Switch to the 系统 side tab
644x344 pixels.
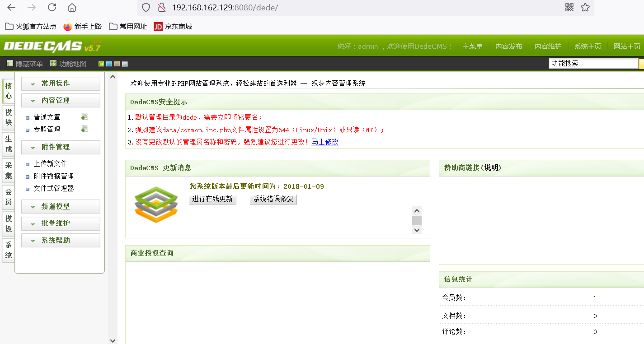point(9,251)
